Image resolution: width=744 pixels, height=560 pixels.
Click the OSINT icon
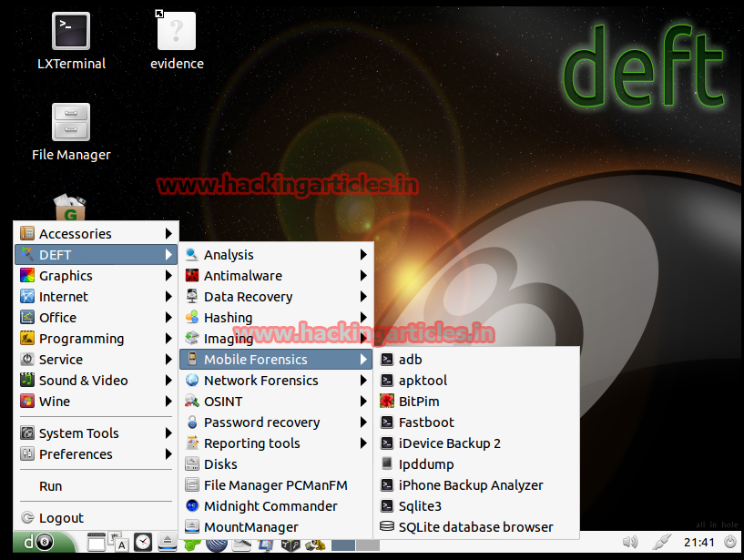click(192, 401)
